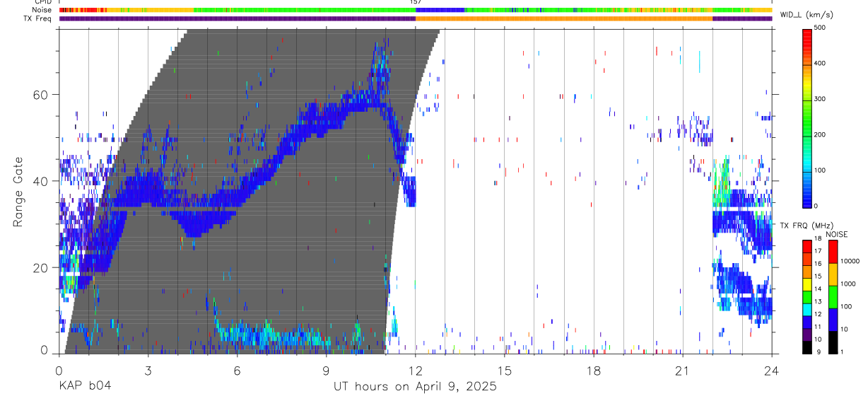The image size is (868, 401).
Task: Click the 'Noise' strip label at the top left
Action: tap(42, 10)
